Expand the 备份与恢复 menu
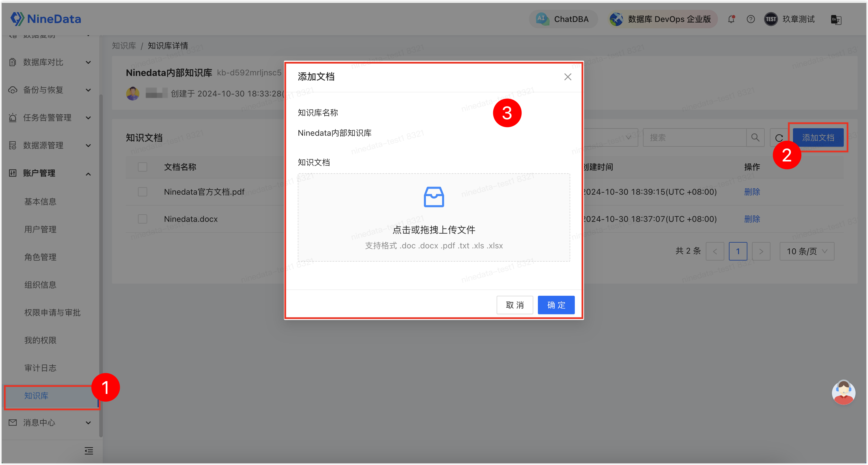The image size is (868, 465). (x=88, y=90)
